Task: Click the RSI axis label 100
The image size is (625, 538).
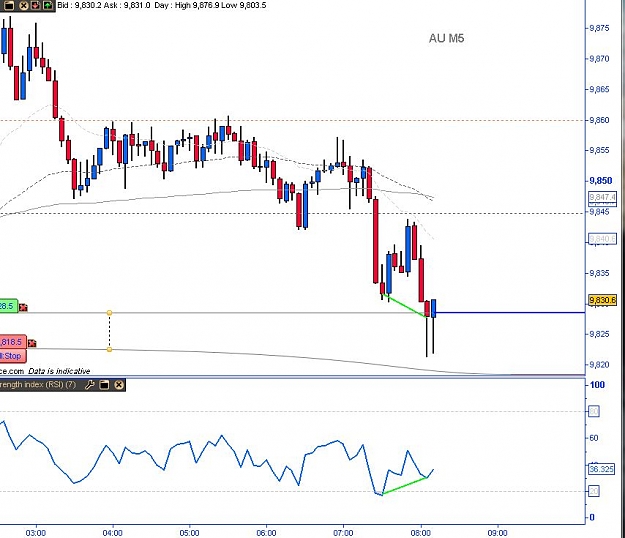Action: point(597,385)
